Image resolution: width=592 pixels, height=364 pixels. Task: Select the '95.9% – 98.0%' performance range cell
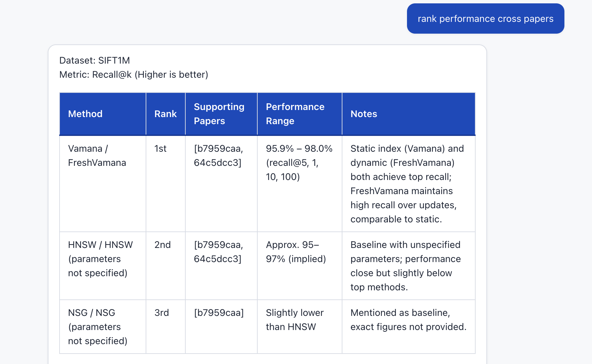299,162
